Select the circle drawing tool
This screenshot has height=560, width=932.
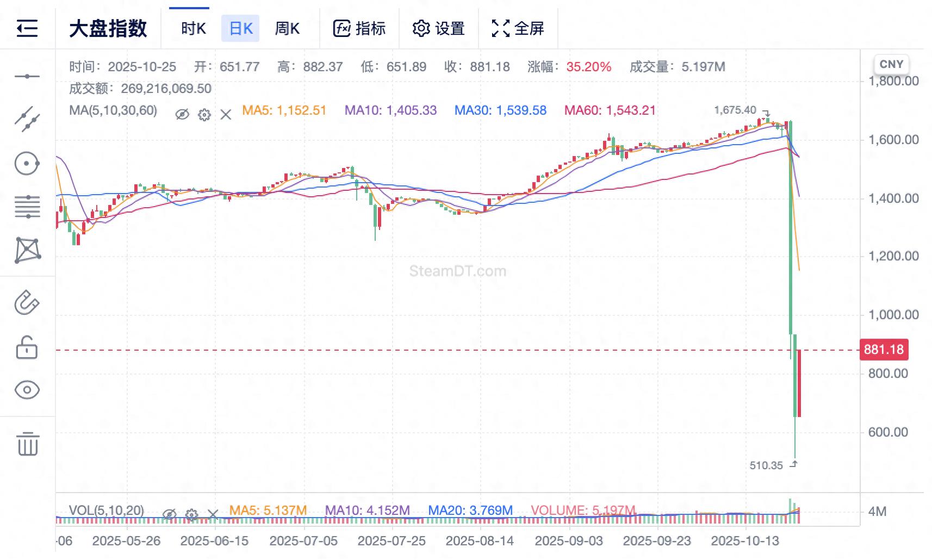[28, 163]
